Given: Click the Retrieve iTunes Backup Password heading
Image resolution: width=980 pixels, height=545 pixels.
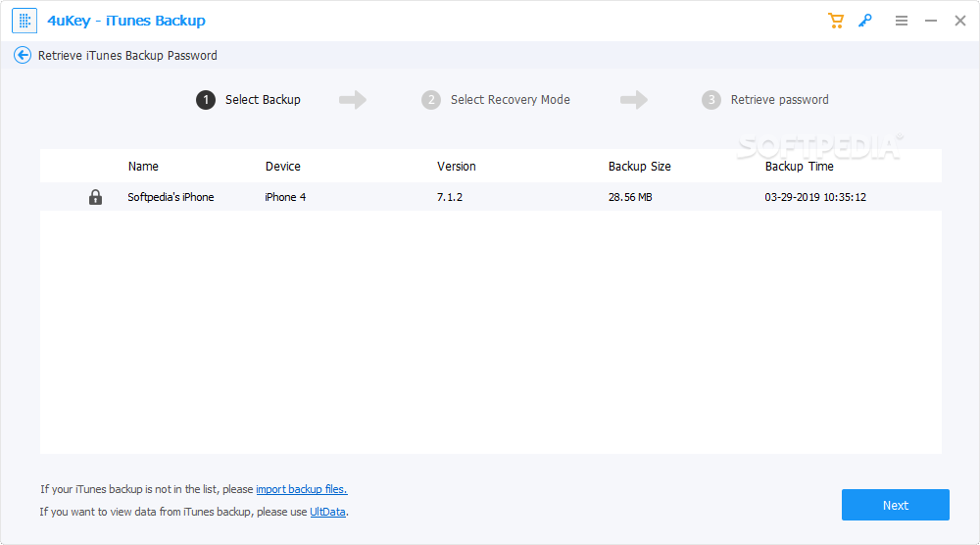Looking at the screenshot, I should [127, 56].
